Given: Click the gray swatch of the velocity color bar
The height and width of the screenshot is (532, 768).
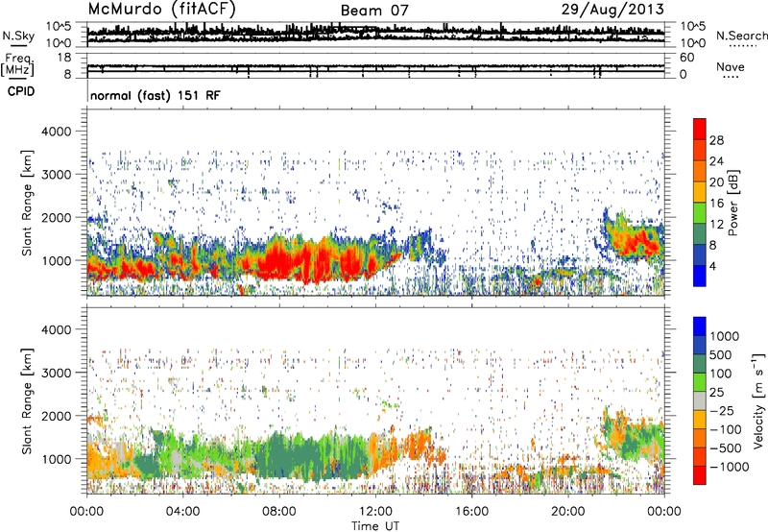Looking at the screenshot, I should [x=700, y=401].
